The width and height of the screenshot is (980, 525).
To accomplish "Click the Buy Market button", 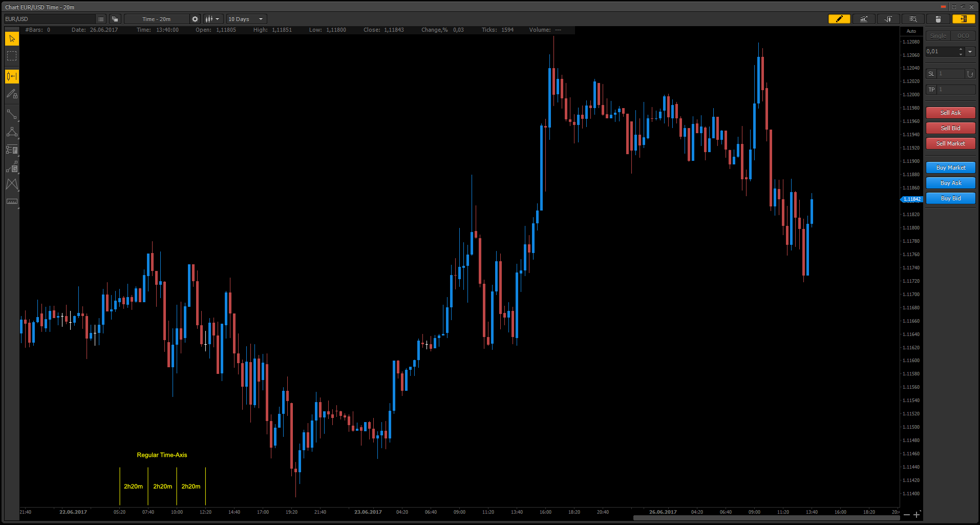I will click(x=950, y=167).
